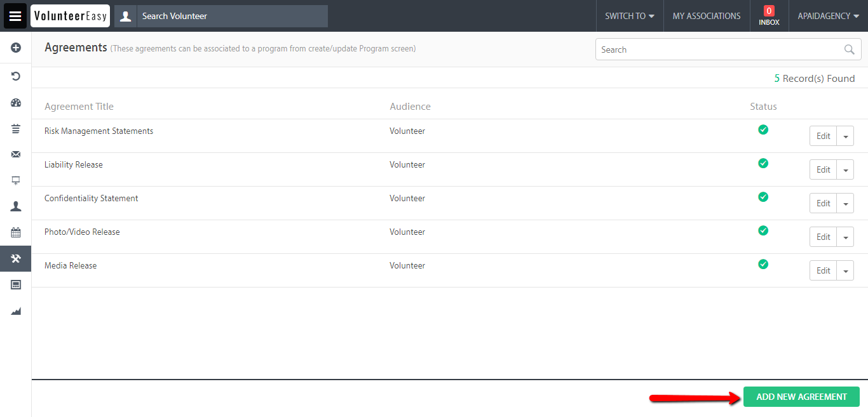Click the ADD NEW AGREEMENT button
The width and height of the screenshot is (868, 417).
coord(801,397)
